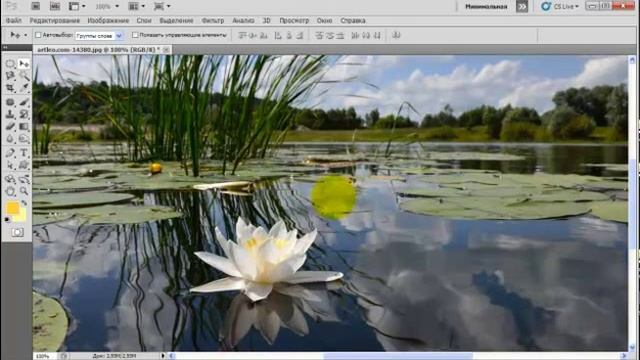Select the Eraser tool
Image resolution: width=640 pixels, height=360 pixels.
click(10, 127)
